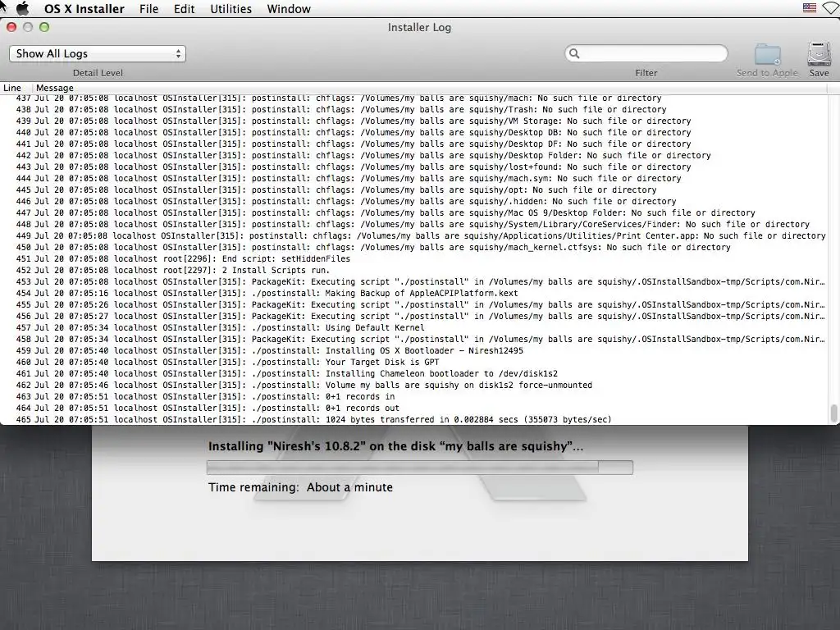
Task: Click the Installing Niresh's 10.8.2 status text
Action: 395,446
